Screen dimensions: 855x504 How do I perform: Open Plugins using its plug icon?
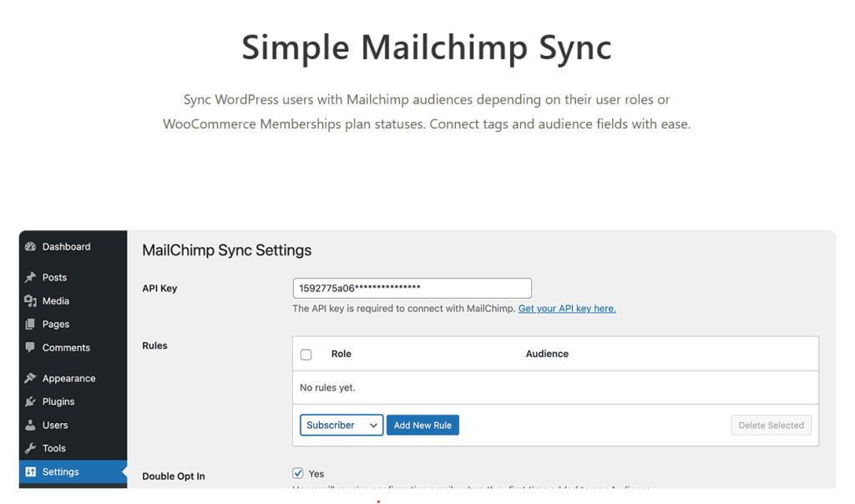click(x=31, y=402)
